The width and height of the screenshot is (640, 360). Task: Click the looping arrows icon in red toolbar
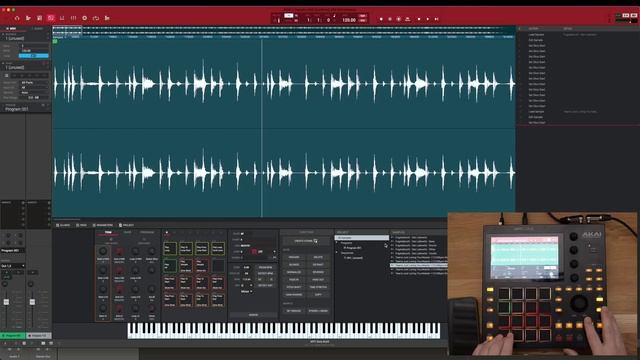point(96,18)
